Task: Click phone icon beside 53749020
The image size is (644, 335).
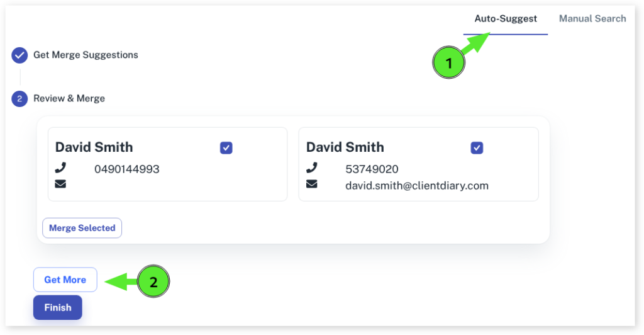Action: pos(311,168)
